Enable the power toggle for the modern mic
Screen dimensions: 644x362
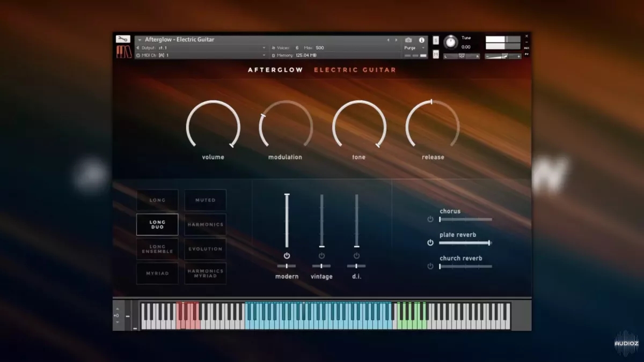coord(286,256)
